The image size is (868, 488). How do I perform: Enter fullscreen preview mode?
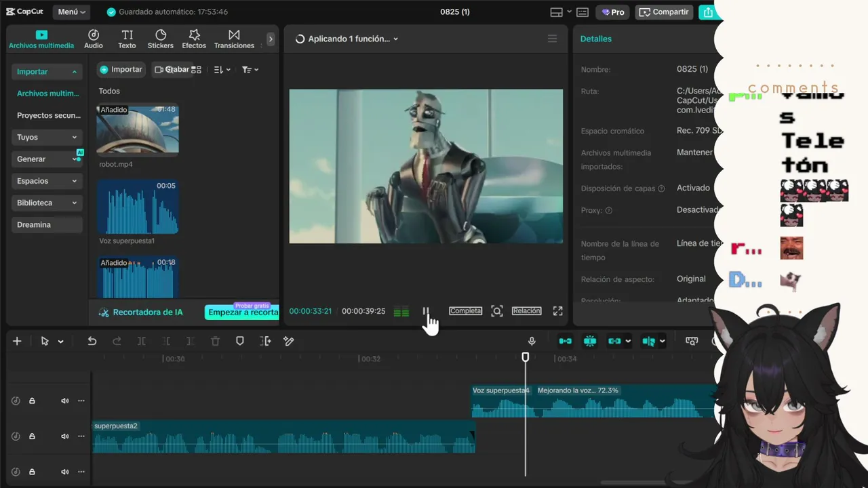point(557,311)
